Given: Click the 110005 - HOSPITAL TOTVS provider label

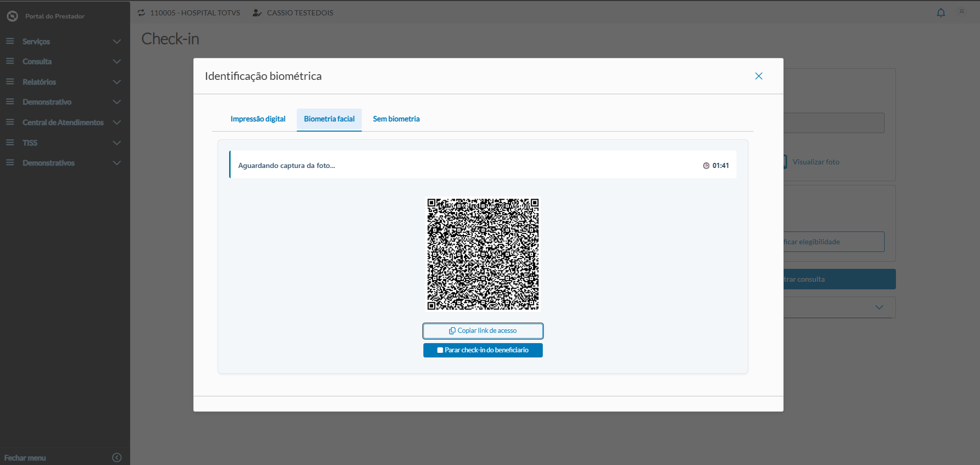Looking at the screenshot, I should (195, 13).
